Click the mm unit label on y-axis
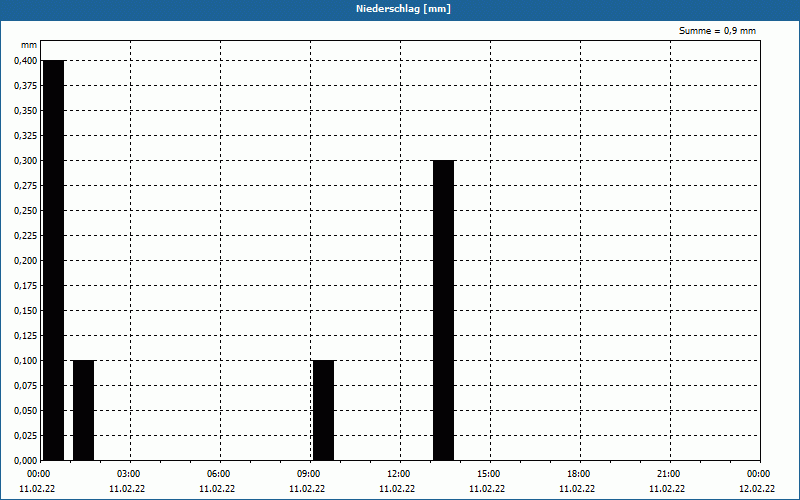This screenshot has width=800, height=500. point(29,45)
